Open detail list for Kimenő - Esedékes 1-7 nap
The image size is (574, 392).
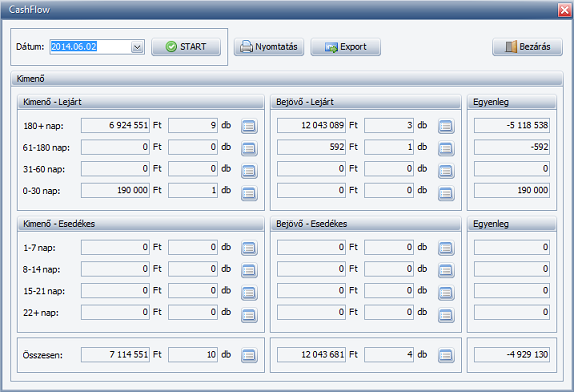click(x=249, y=248)
